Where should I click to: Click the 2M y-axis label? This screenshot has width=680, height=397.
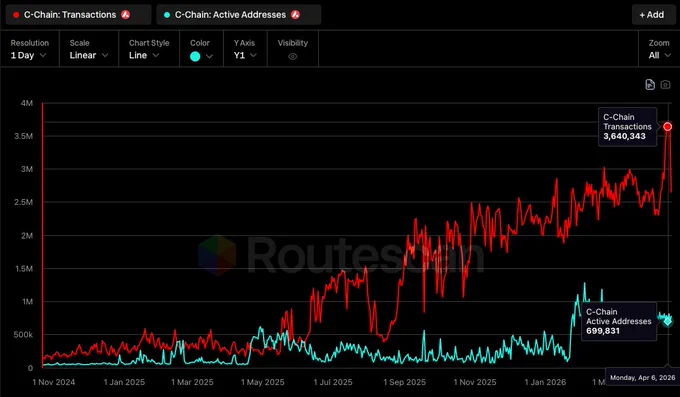(x=27, y=236)
